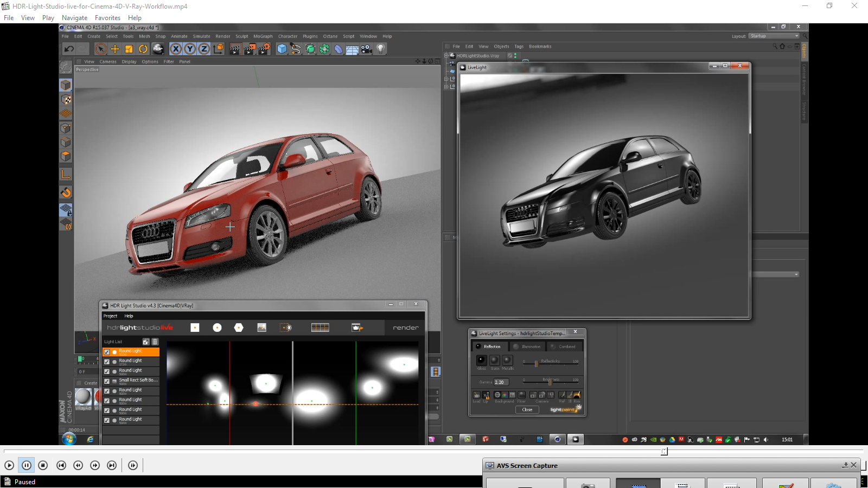Image resolution: width=868 pixels, height=488 pixels.
Task: Uncheck the last Round Light in list
Action: [107, 420]
